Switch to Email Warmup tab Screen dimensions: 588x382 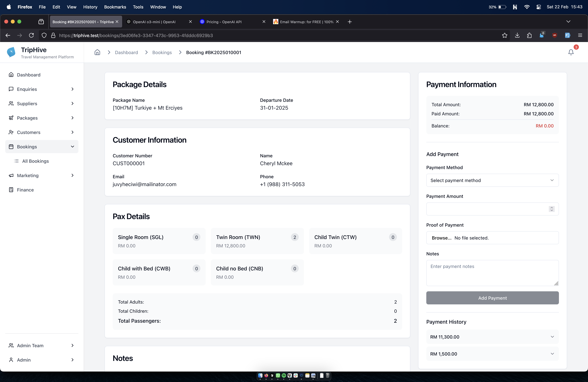tap(306, 22)
